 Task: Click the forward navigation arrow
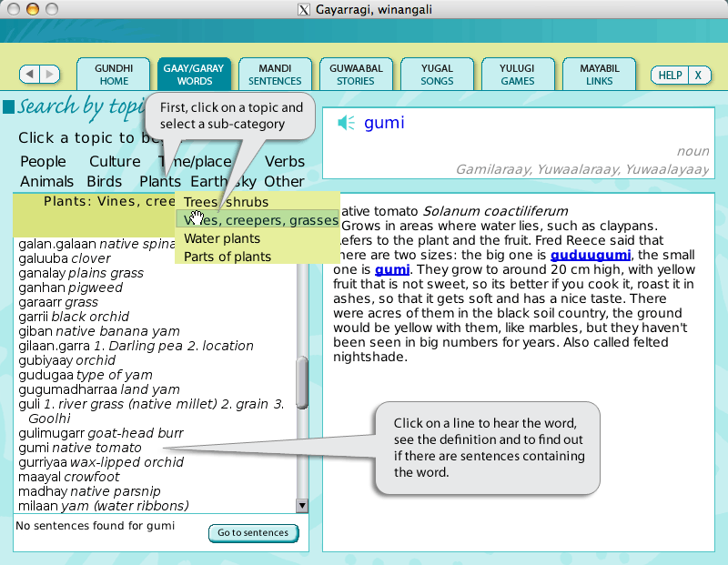tap(49, 75)
